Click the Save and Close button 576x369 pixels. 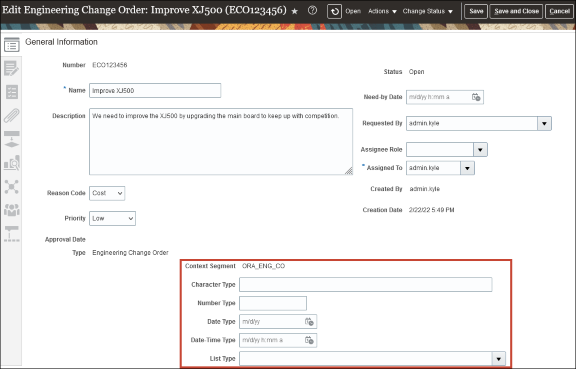(516, 11)
